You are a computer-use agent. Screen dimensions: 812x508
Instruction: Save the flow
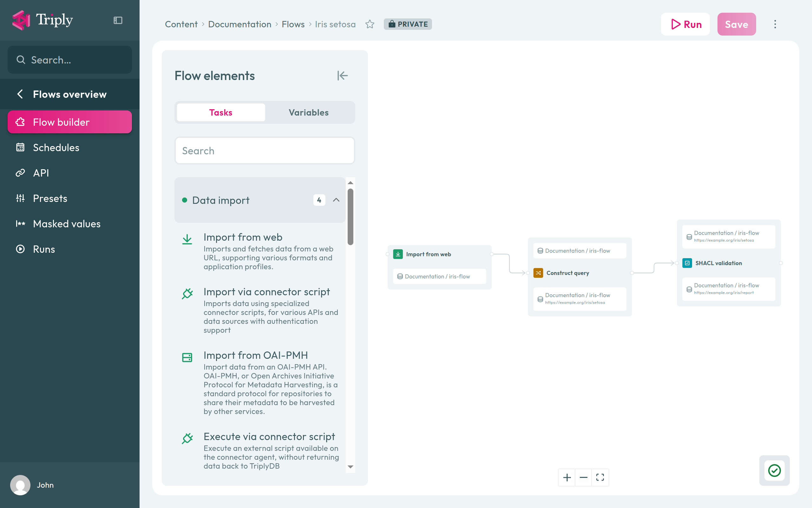737,24
